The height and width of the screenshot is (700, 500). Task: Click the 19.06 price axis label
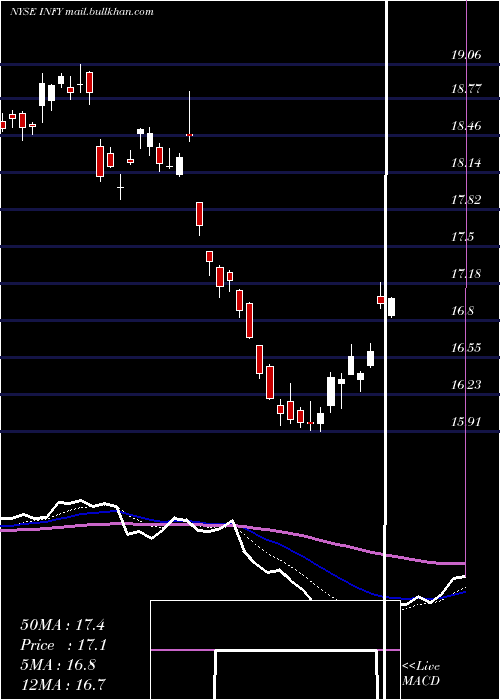[466, 55]
